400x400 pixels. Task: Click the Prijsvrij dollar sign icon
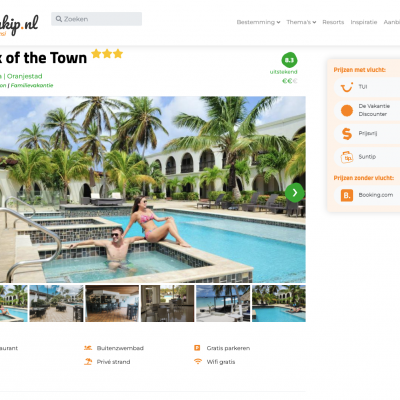(347, 134)
